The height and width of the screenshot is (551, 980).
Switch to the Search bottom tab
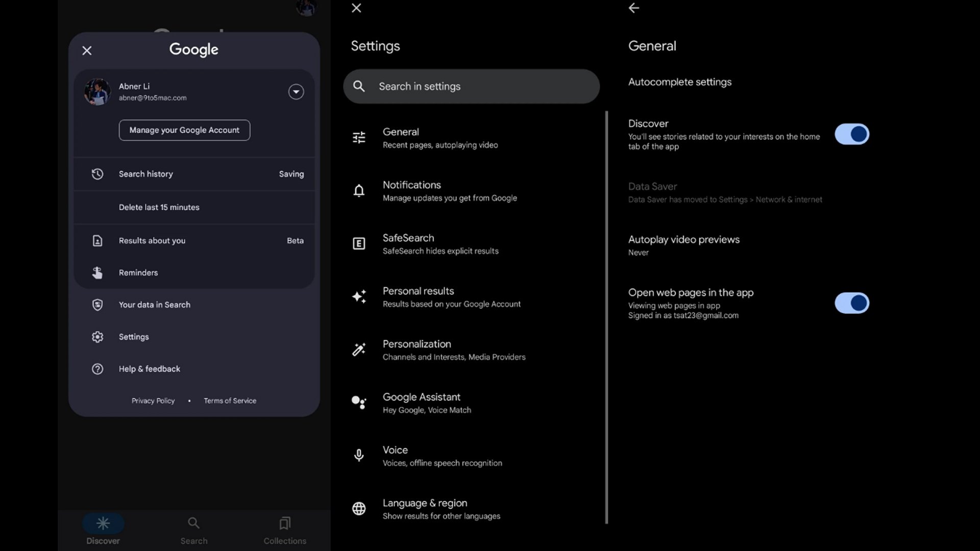pyautogui.click(x=193, y=530)
